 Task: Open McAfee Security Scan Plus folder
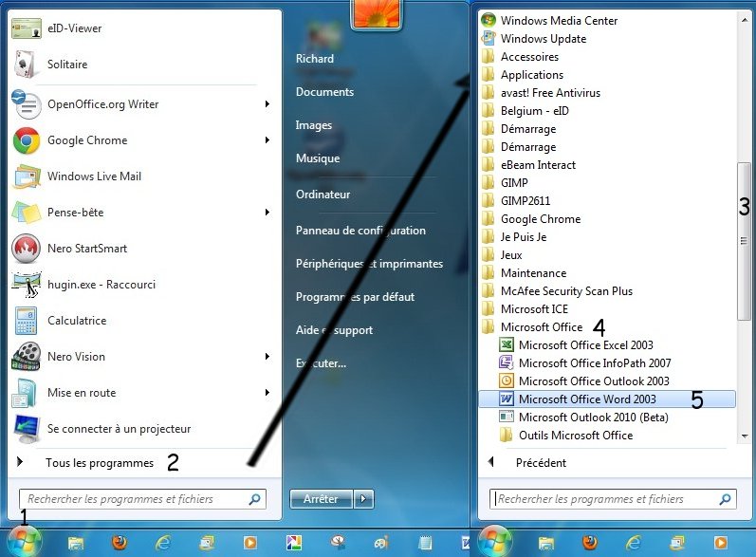click(558, 290)
